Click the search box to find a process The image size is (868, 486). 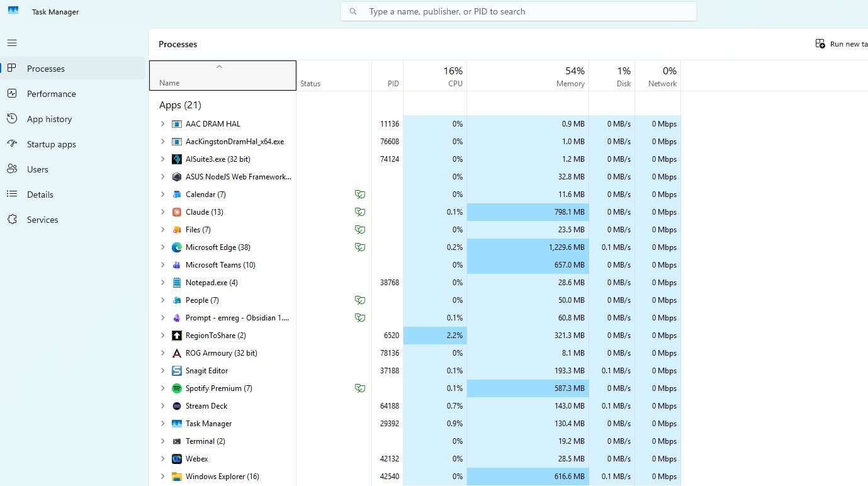coord(519,11)
